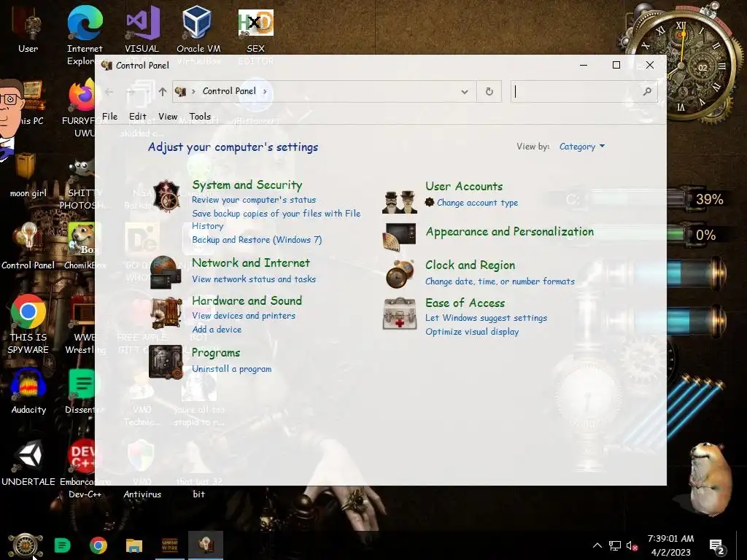This screenshot has width=747, height=560.
Task: Open the Programs category icon
Action: 166,362
